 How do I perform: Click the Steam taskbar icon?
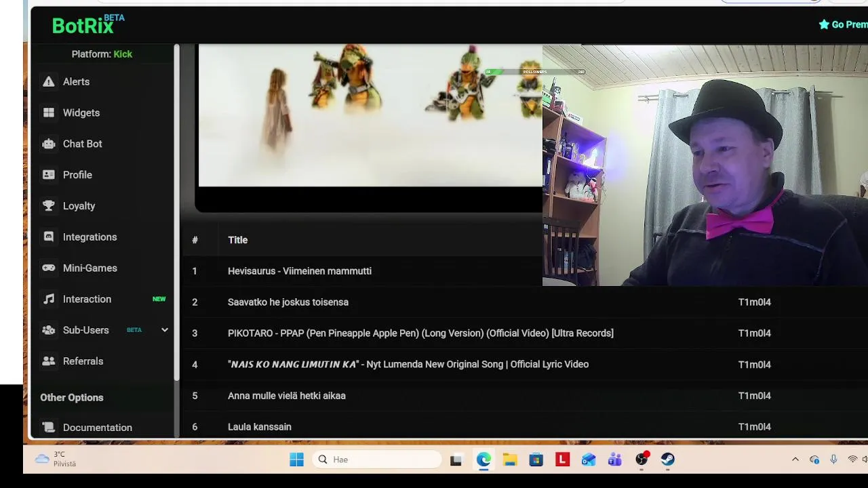click(x=668, y=460)
